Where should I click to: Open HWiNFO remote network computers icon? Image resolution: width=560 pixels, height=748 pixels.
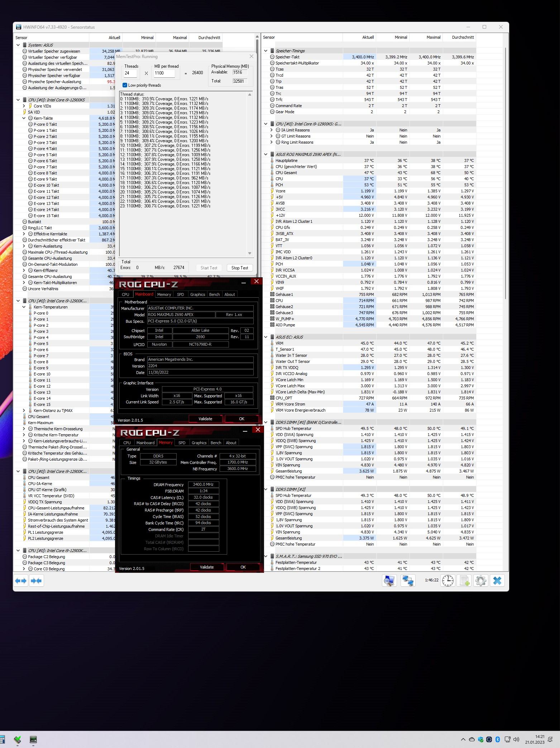[408, 581]
